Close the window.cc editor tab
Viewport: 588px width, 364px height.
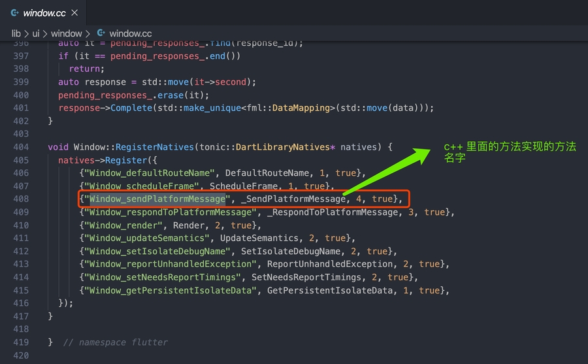pyautogui.click(x=74, y=12)
